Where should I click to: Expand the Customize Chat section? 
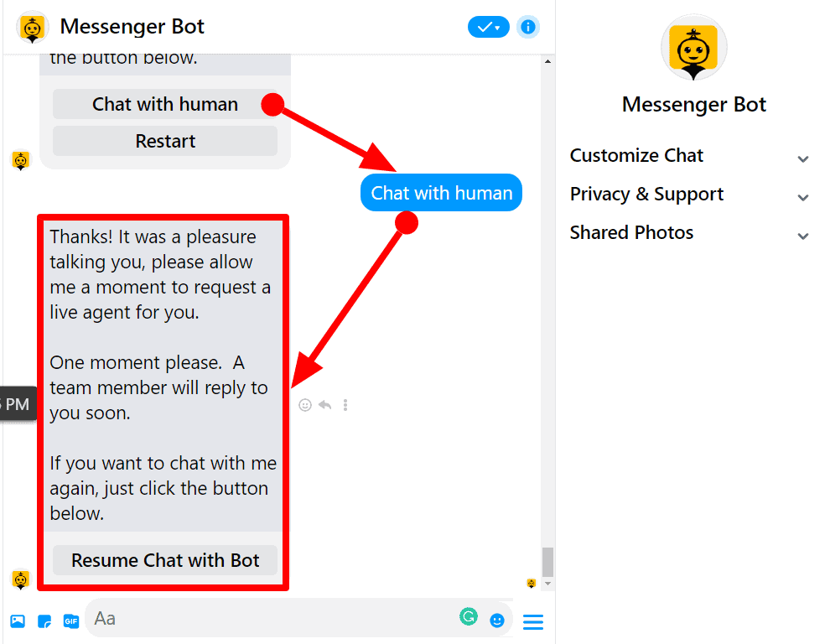(x=689, y=156)
